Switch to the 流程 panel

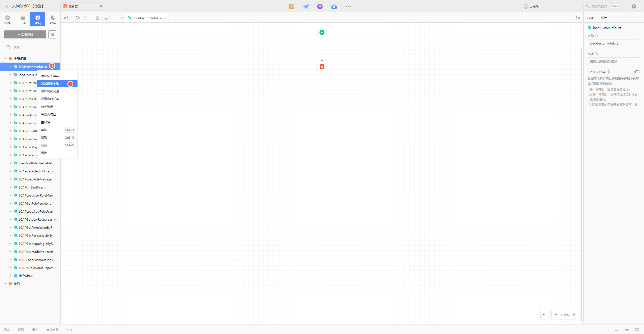[8, 20]
